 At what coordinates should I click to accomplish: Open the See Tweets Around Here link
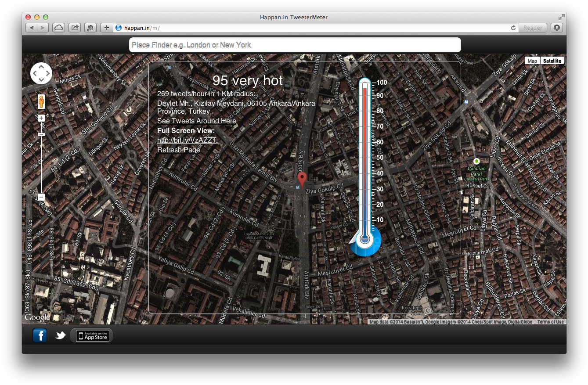196,121
